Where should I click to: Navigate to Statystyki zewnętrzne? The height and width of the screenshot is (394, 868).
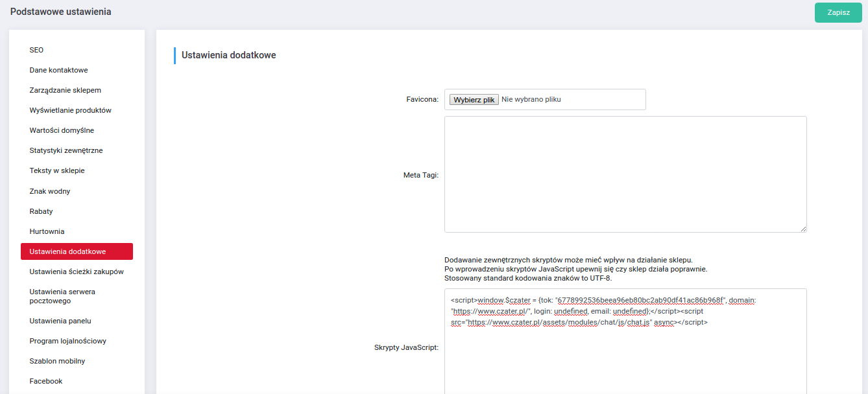click(x=66, y=150)
